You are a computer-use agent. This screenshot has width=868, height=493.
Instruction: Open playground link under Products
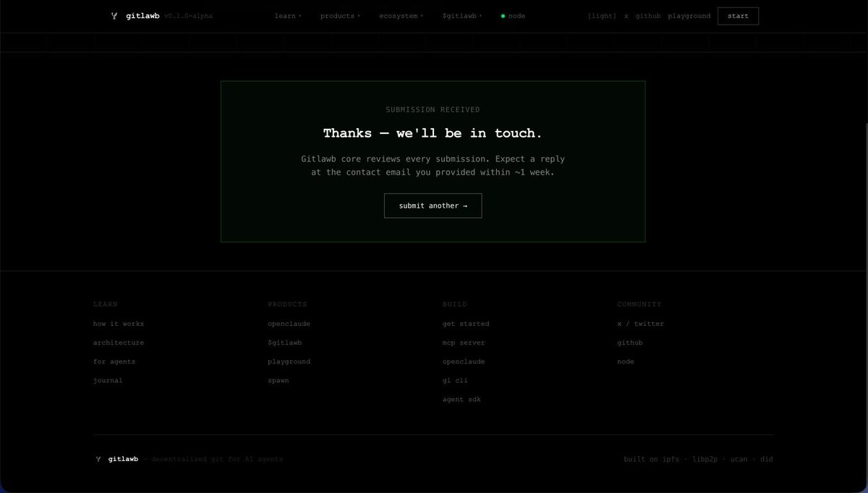[x=289, y=361]
